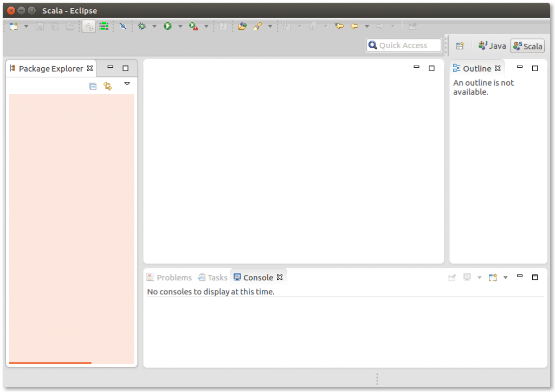Minimize the Package Explorer view

[x=111, y=67]
